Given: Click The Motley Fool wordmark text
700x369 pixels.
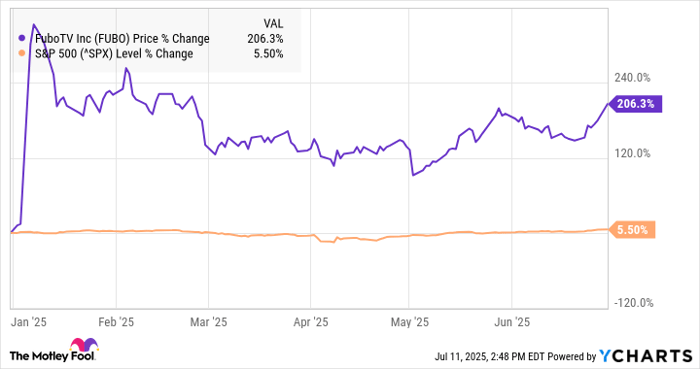Looking at the screenshot, I should (x=52, y=356).
